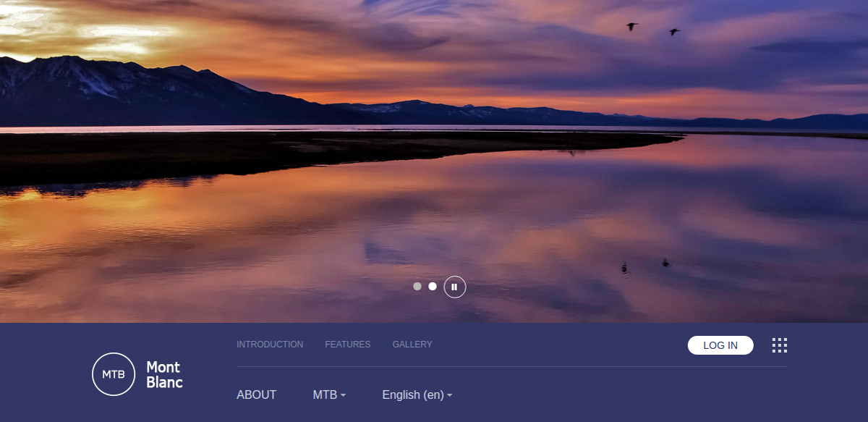Select the INTRODUCTION navigation item
868x422 pixels.
click(270, 345)
